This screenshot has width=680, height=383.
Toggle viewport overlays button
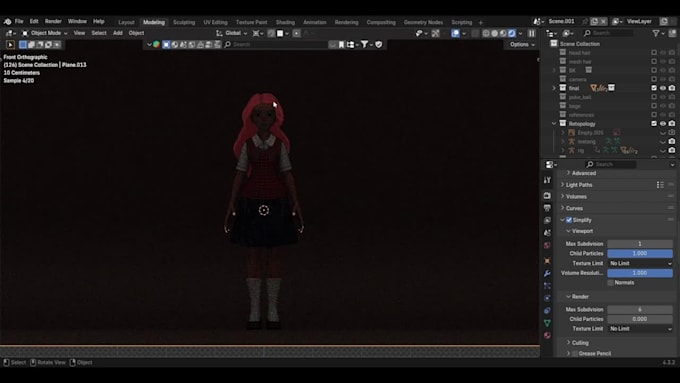pyautogui.click(x=455, y=33)
